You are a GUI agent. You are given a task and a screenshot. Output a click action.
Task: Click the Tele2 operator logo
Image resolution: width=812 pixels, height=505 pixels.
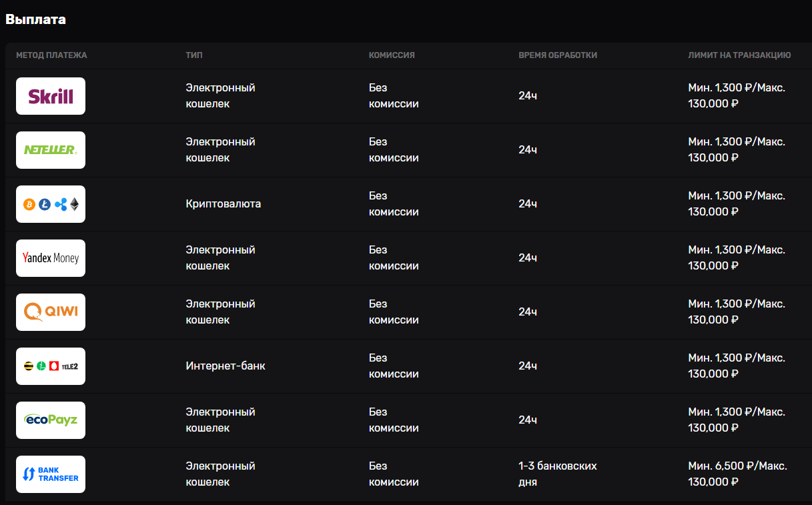tap(70, 366)
